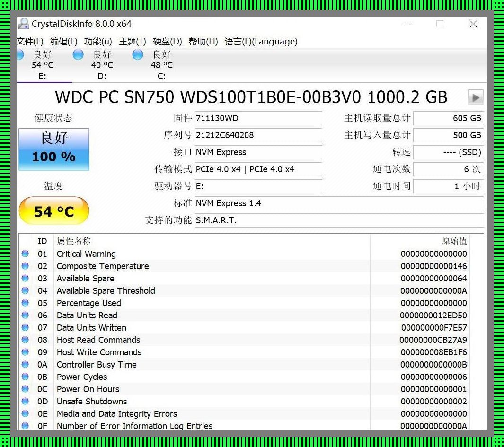Click the next-disk arrow button
Screen dimensions: 504x447
click(476, 97)
